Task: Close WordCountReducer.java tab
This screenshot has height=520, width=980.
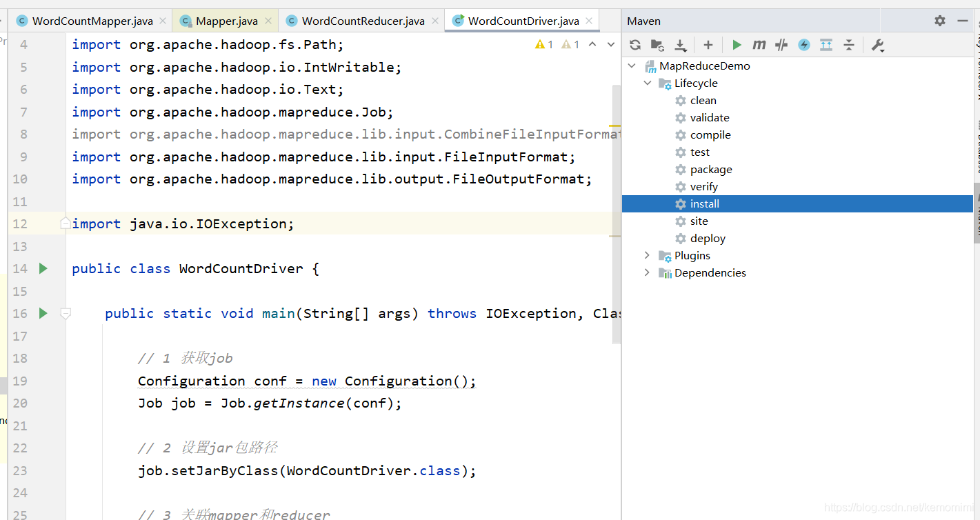Action: 435,21
